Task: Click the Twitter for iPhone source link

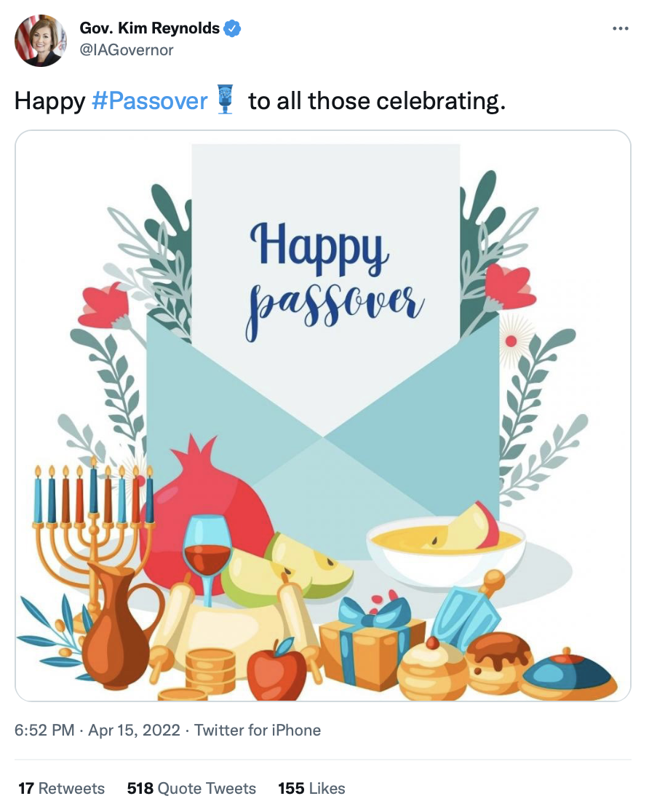Action: [x=258, y=731]
